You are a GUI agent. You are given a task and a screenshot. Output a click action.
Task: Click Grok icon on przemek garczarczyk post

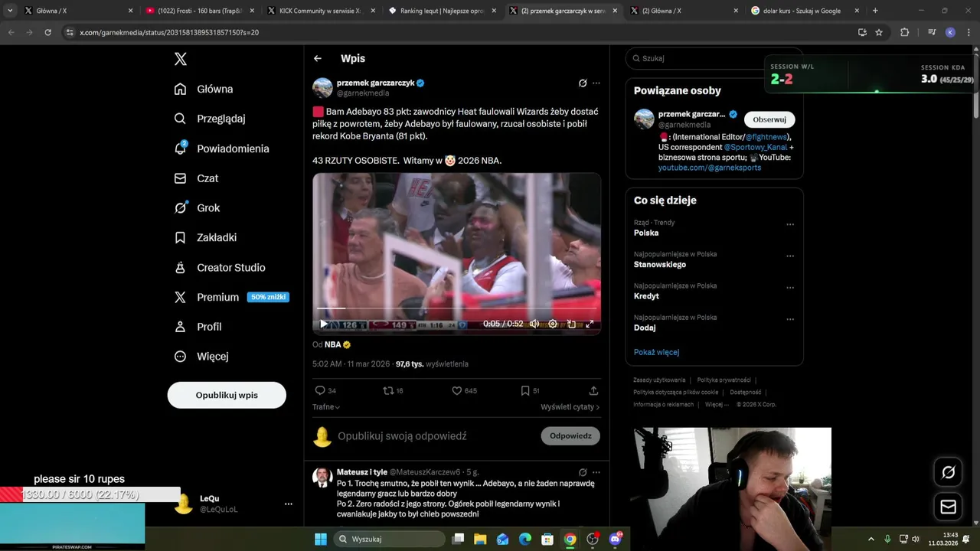(x=583, y=83)
